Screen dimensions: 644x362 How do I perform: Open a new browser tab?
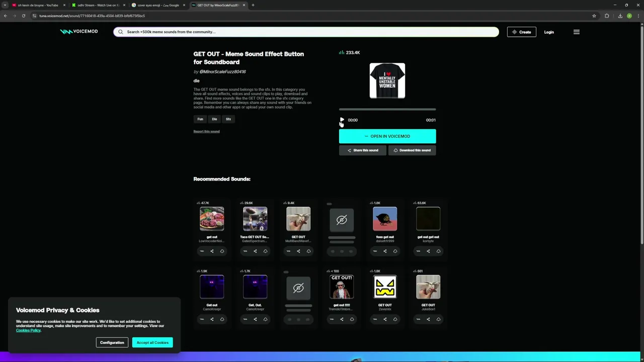[x=253, y=5]
